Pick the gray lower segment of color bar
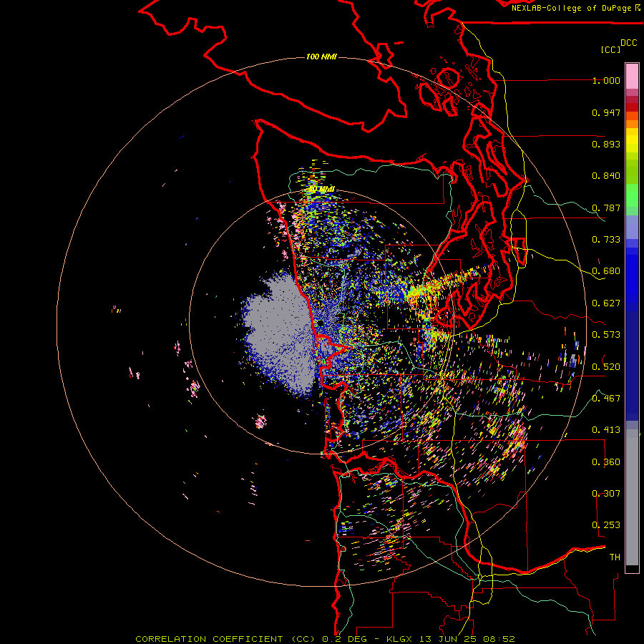The height and width of the screenshot is (644, 644). point(632,497)
